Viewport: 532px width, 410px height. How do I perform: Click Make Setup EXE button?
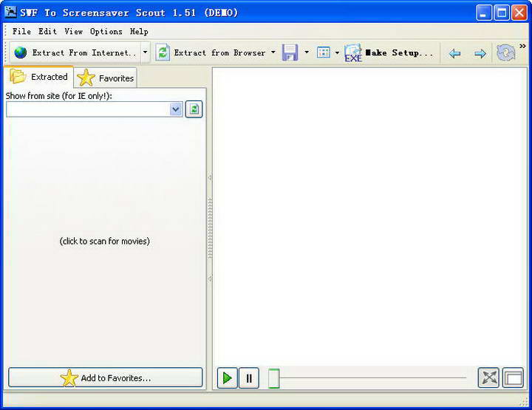tap(389, 53)
